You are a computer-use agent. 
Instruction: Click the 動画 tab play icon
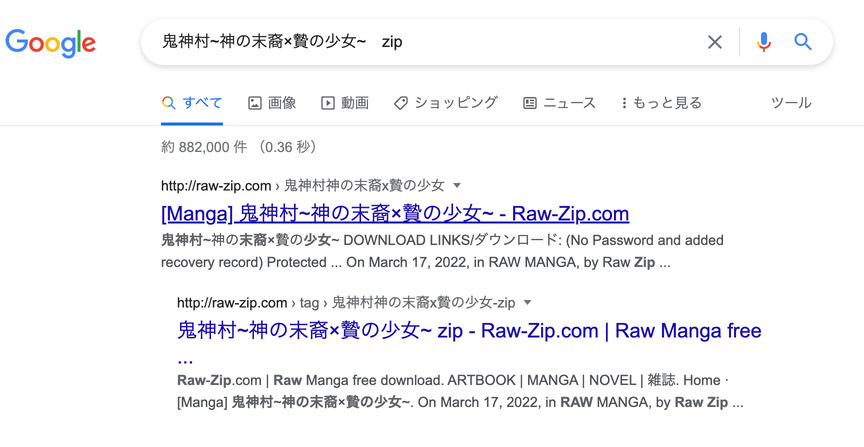pos(328,103)
